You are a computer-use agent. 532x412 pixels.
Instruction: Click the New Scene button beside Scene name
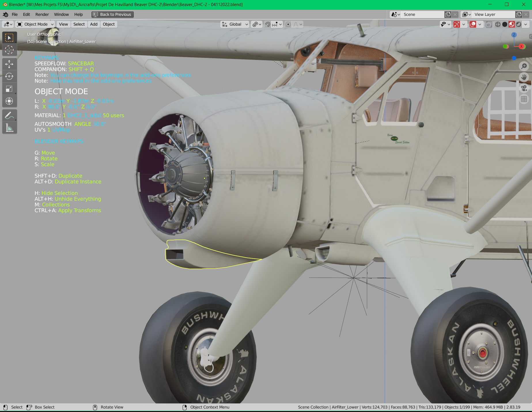(x=448, y=14)
